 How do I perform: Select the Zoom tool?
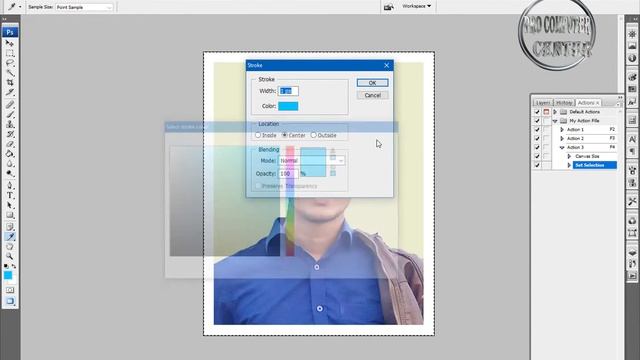click(x=10, y=256)
